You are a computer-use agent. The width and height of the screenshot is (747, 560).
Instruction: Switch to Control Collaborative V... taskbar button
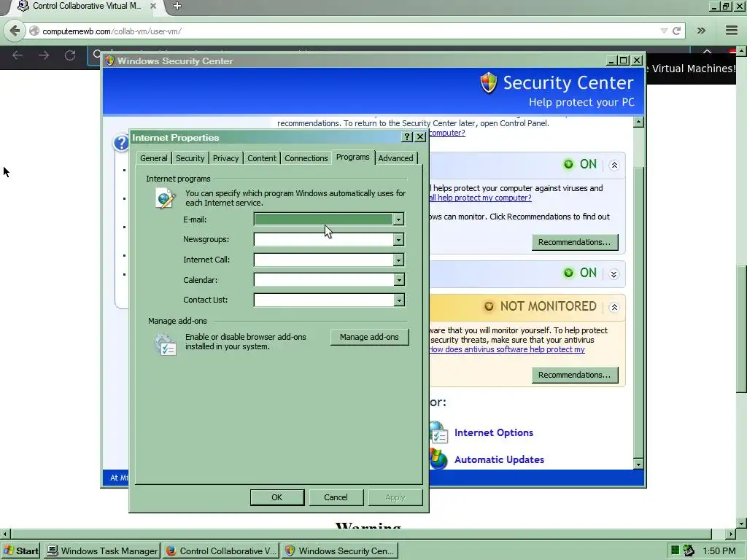220,551
